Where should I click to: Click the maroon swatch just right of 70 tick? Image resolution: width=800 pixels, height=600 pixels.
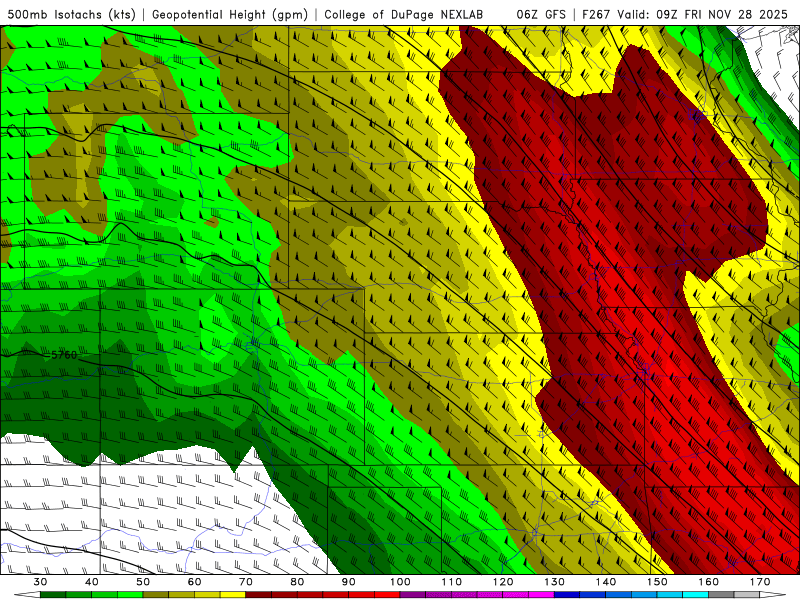[259, 595]
